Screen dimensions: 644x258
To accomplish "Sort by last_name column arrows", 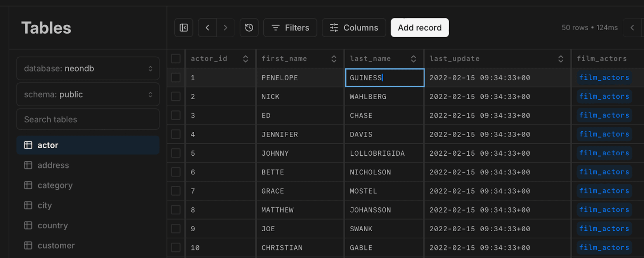I will pyautogui.click(x=414, y=59).
